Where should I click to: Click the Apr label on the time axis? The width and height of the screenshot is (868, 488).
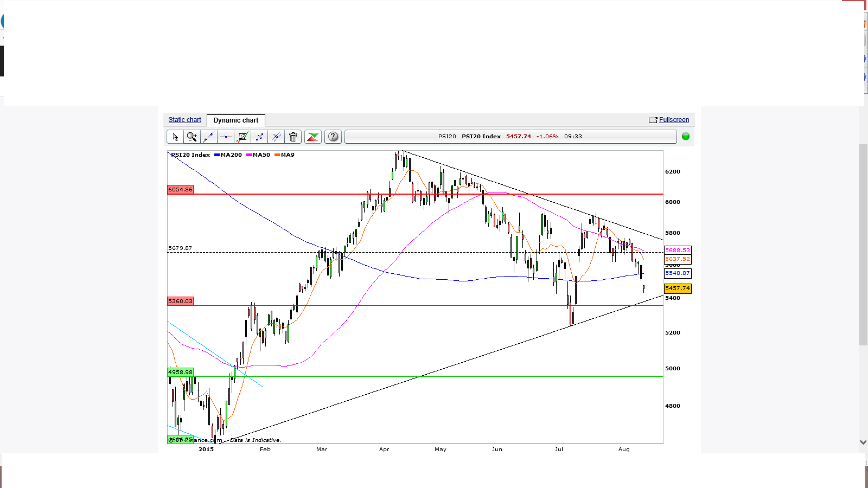384,450
